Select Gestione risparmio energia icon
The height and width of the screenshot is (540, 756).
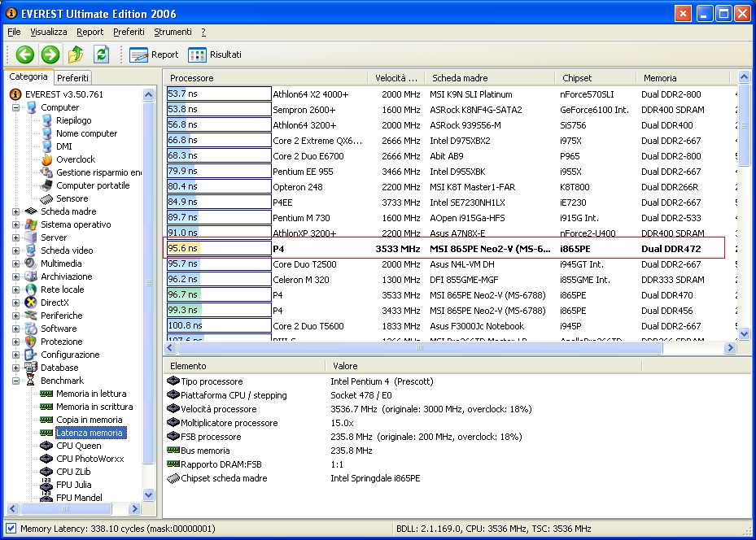click(x=46, y=172)
